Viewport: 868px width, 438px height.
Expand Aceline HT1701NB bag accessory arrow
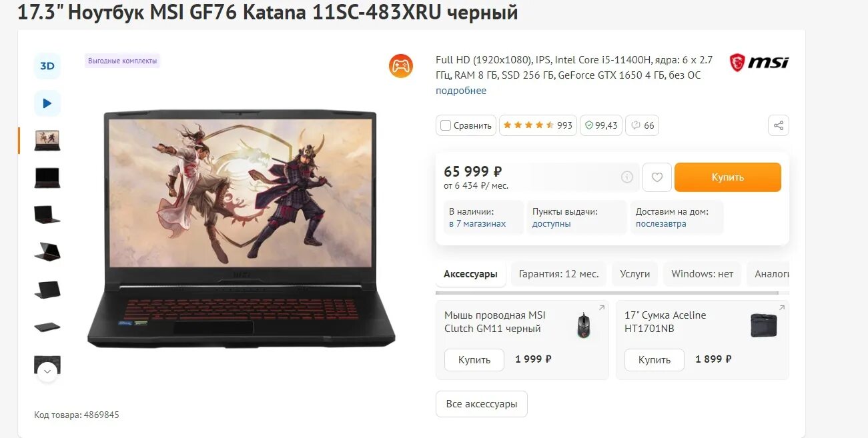(781, 308)
